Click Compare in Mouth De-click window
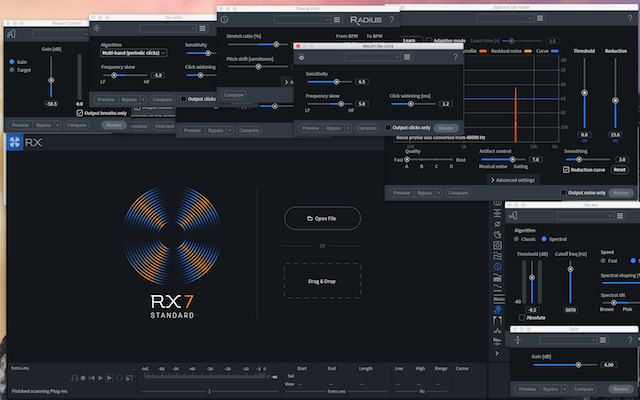 click(x=367, y=128)
